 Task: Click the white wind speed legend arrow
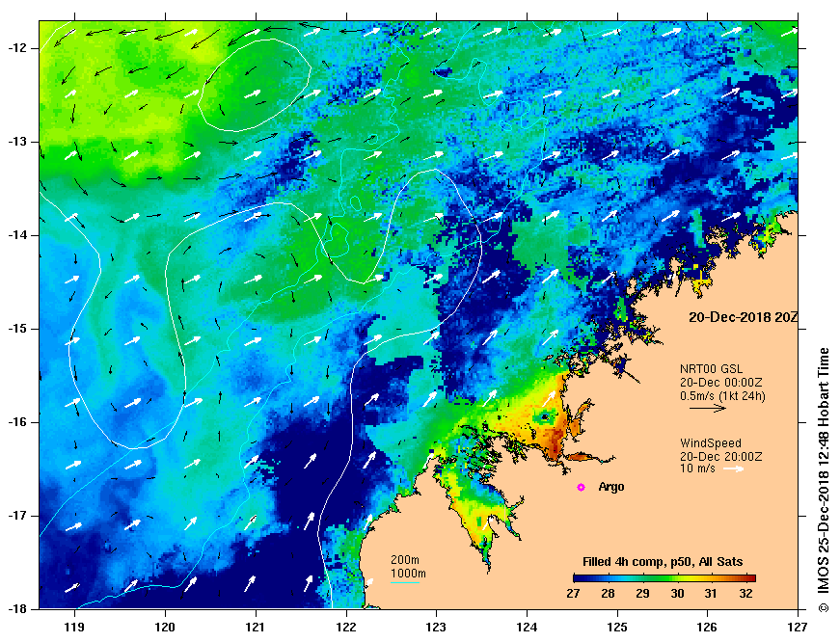pyautogui.click(x=733, y=469)
